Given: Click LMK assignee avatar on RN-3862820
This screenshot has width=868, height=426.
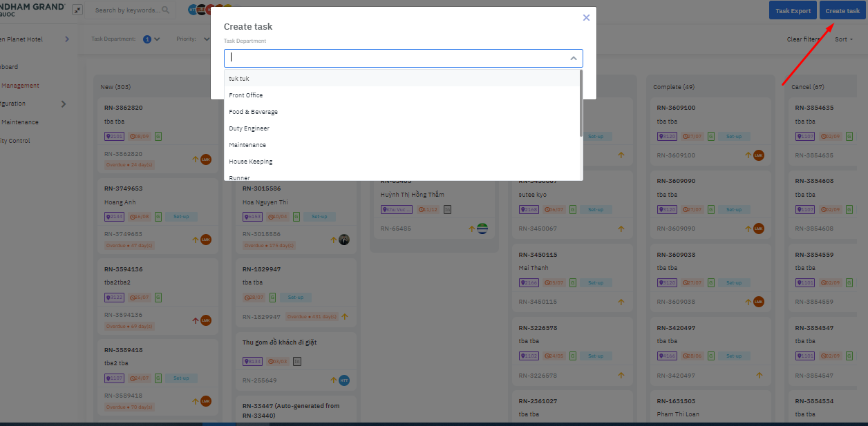Looking at the screenshot, I should pos(206,159).
